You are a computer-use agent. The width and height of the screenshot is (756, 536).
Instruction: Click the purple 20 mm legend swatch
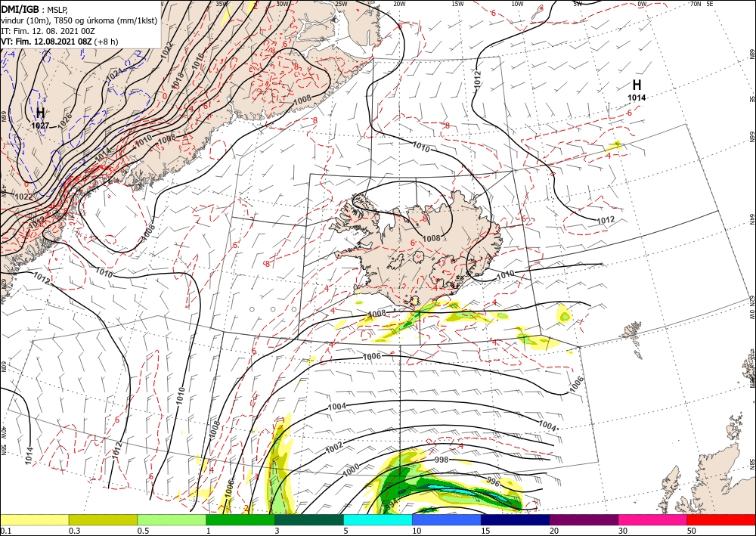click(584, 519)
